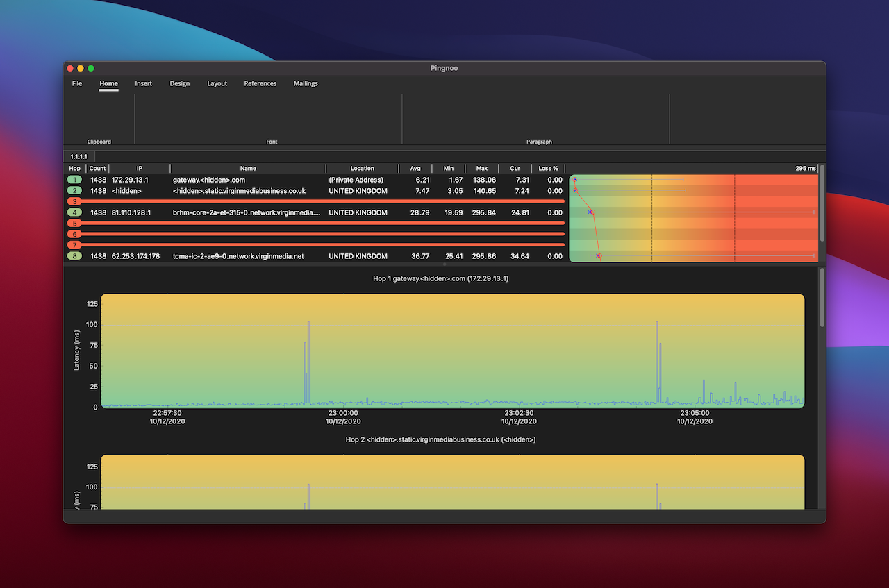The width and height of the screenshot is (889, 588).
Task: Click the Font ribbon group label
Action: (272, 142)
